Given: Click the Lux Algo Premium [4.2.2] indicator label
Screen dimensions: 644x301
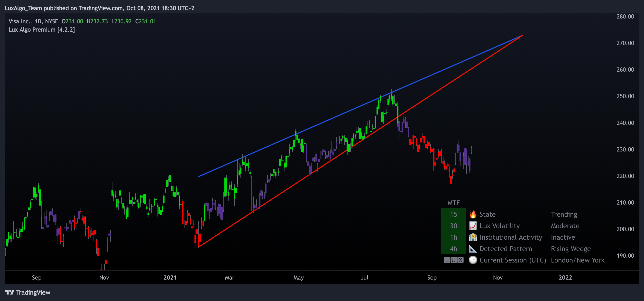Looking at the screenshot, I should point(42,29).
